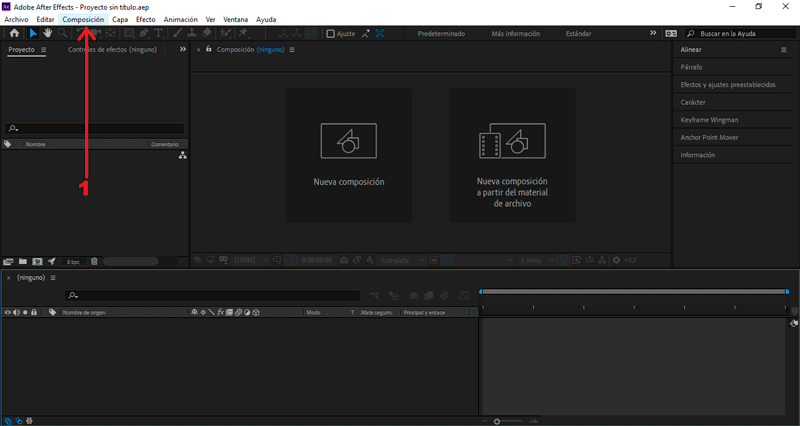Open the timeline (ninguno) panel menu
This screenshot has height=426, width=800.
tap(53, 278)
